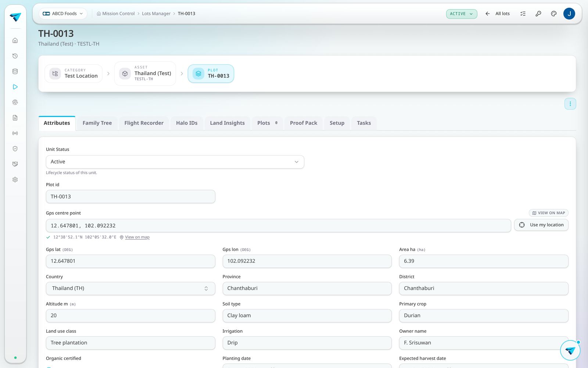Click the Plot id field
This screenshot has height=368, width=588.
(130, 197)
